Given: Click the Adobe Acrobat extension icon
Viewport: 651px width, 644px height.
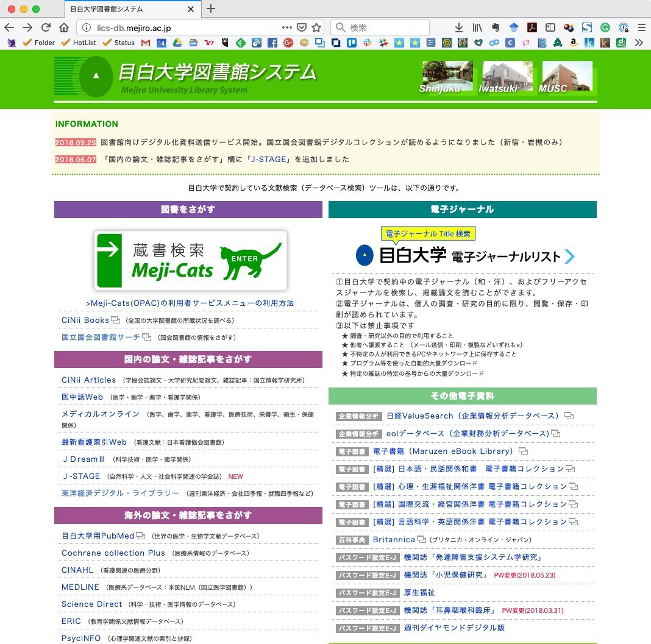Looking at the screenshot, I should (532, 28).
